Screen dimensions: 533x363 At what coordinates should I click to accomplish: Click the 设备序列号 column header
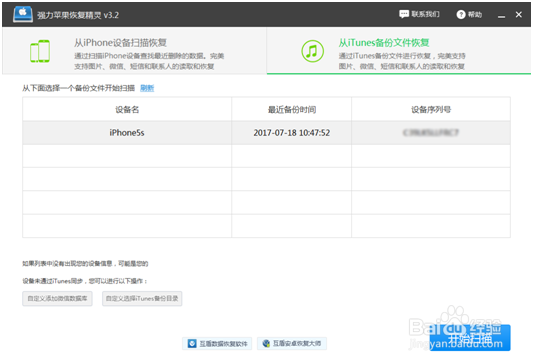click(431, 109)
